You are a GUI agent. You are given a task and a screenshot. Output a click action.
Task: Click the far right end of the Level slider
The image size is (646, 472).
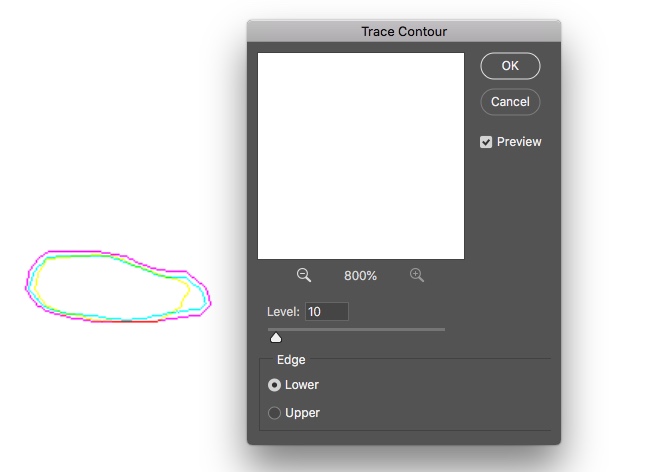pyautogui.click(x=444, y=329)
